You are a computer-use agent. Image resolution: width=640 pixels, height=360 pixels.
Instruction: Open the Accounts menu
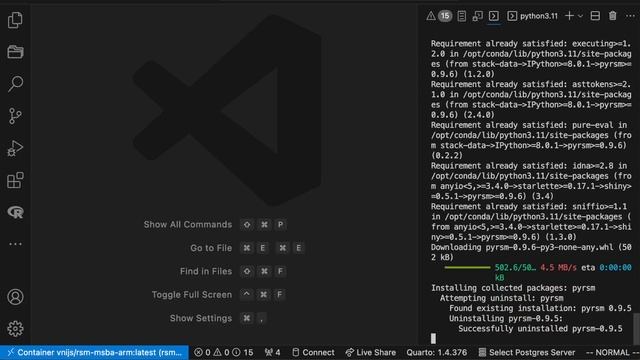coord(15,297)
